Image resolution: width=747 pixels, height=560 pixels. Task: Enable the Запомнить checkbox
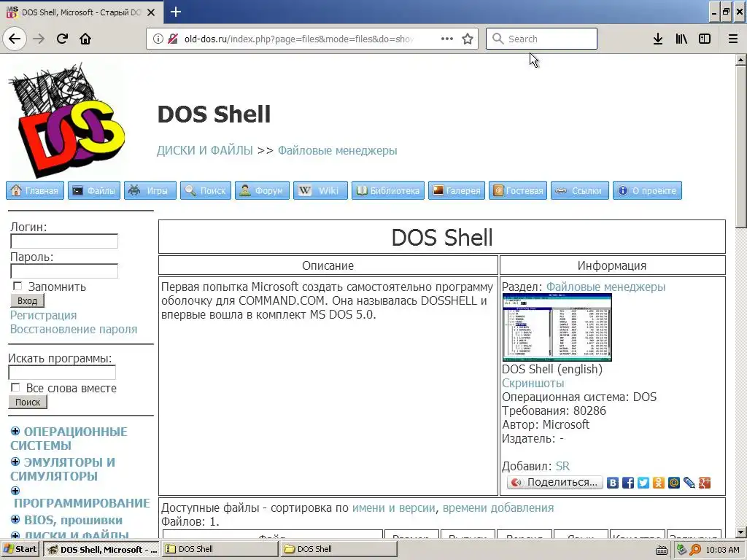[x=18, y=286]
